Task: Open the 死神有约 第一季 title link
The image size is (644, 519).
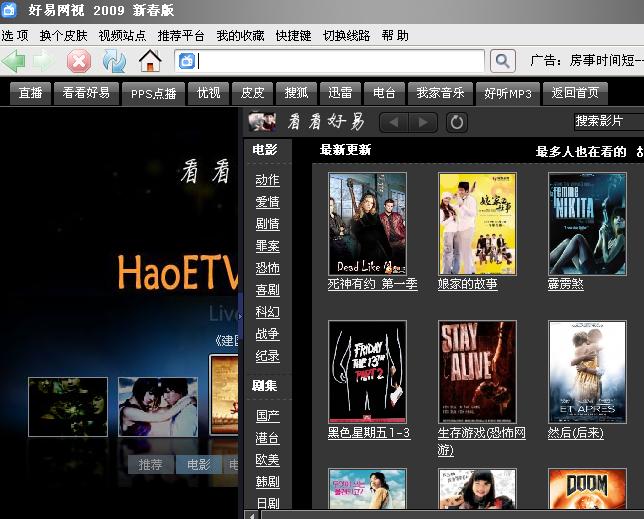Action: coord(373,284)
